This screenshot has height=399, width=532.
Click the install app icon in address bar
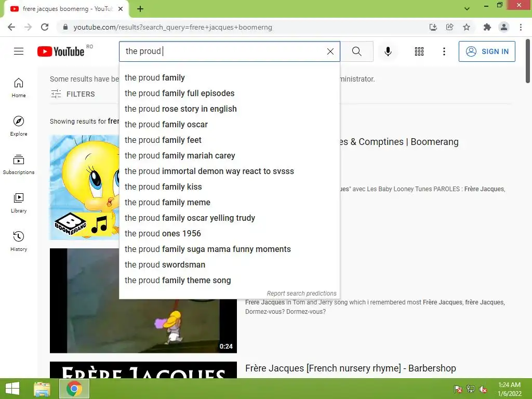pos(433,27)
